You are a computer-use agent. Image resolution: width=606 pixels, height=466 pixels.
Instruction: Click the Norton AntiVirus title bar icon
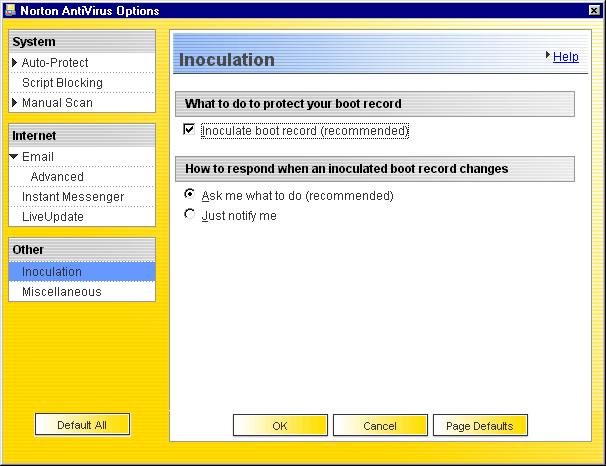pos(10,10)
